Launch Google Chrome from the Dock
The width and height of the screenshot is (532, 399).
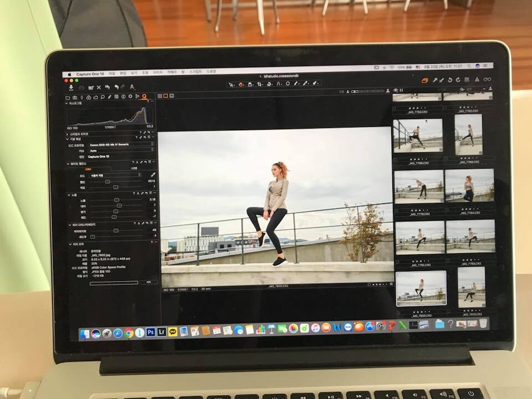[129, 333]
